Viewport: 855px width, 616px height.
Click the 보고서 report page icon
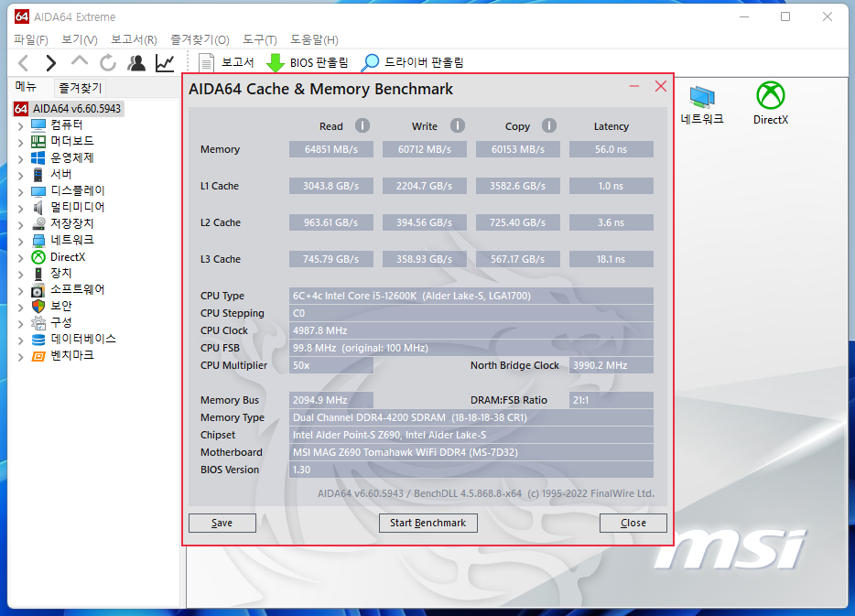[x=206, y=63]
